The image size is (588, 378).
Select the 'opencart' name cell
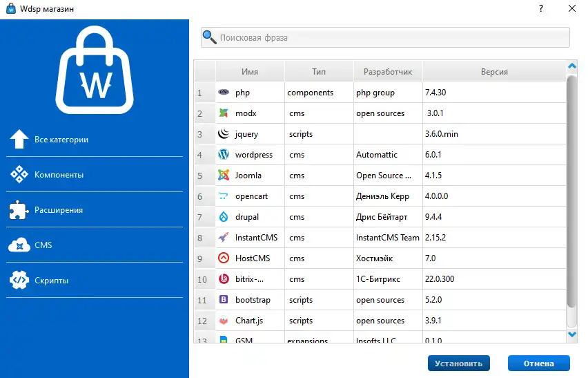(250, 196)
